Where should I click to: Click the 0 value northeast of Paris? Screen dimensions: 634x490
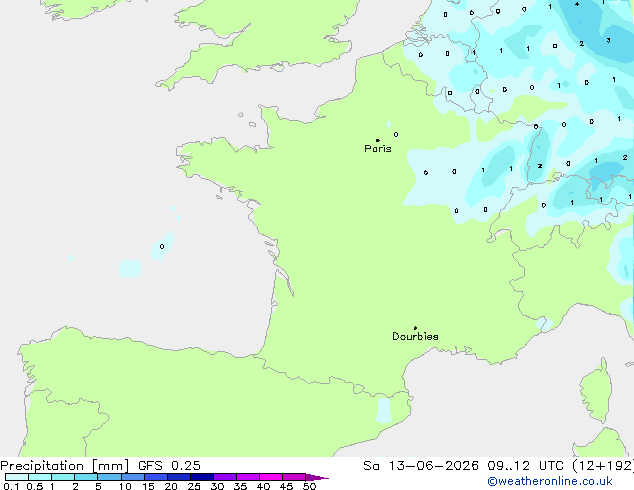(396, 135)
